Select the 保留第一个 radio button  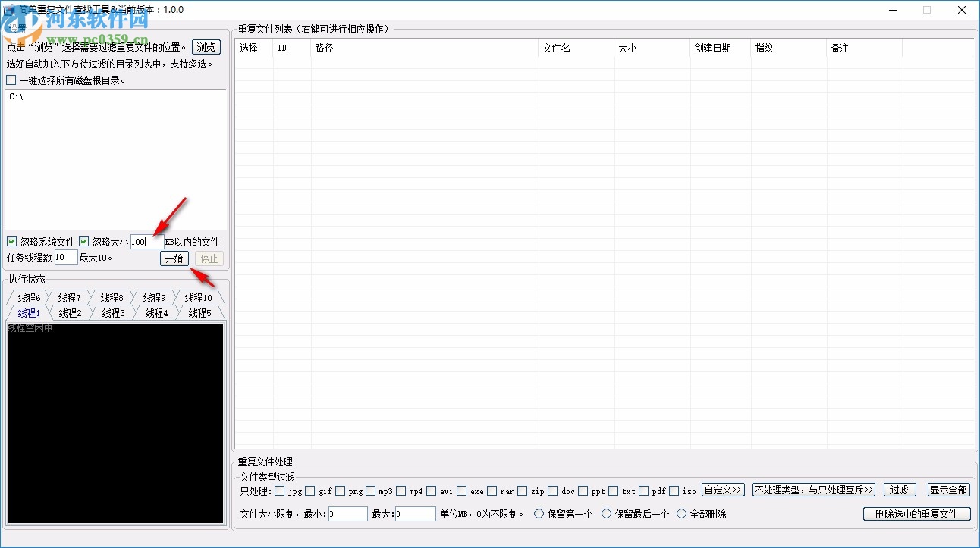(x=538, y=514)
